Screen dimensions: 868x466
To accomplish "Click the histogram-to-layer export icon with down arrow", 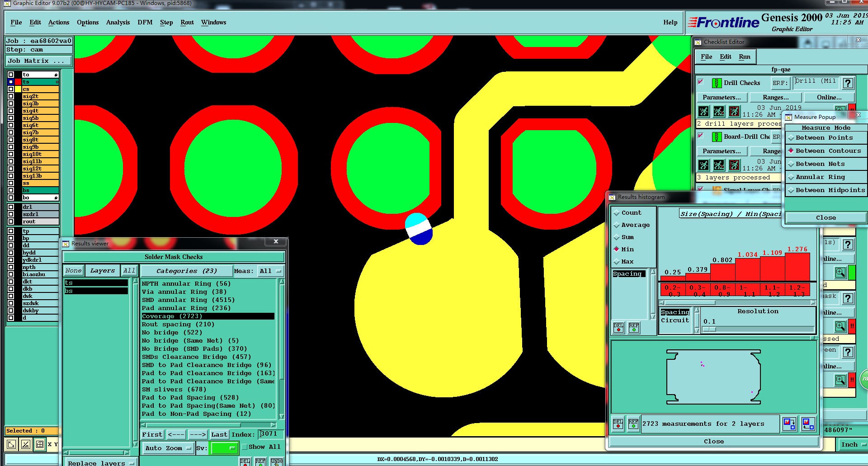I will 789,424.
